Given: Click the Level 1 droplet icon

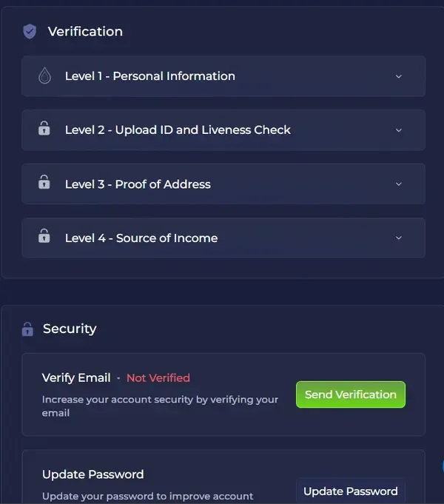Looking at the screenshot, I should pyautogui.click(x=44, y=76).
